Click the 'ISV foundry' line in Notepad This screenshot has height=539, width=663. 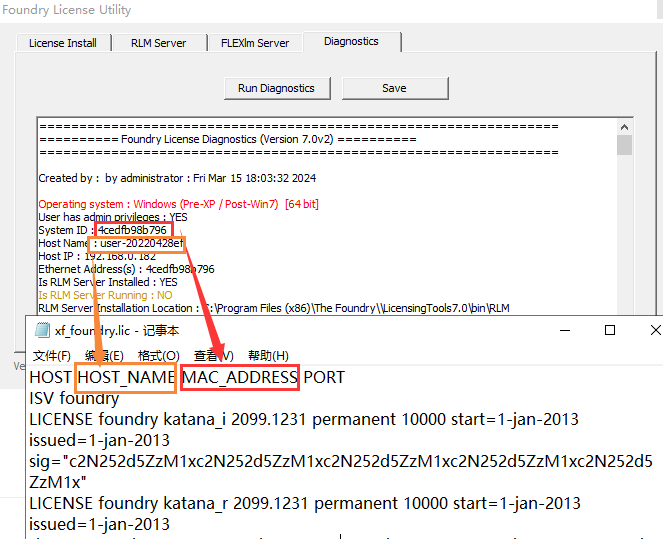point(74,398)
